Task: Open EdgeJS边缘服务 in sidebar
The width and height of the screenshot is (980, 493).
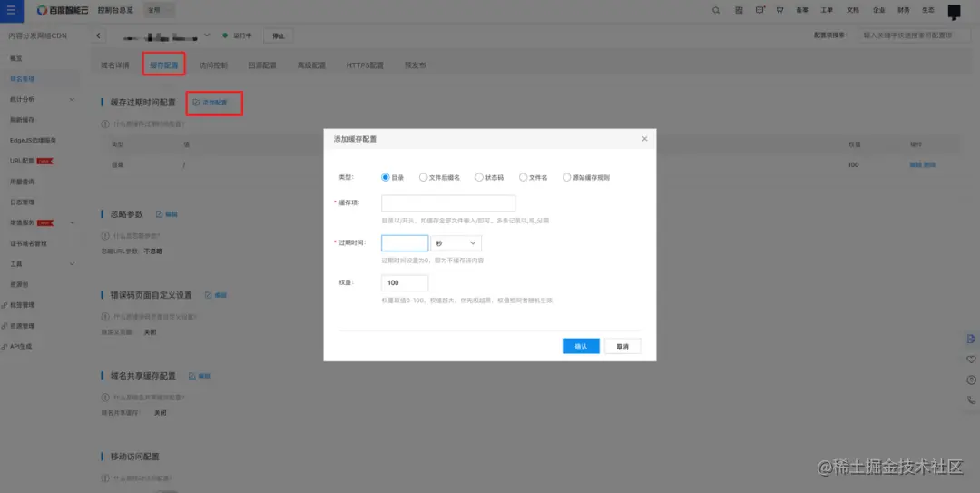Action: (x=34, y=141)
